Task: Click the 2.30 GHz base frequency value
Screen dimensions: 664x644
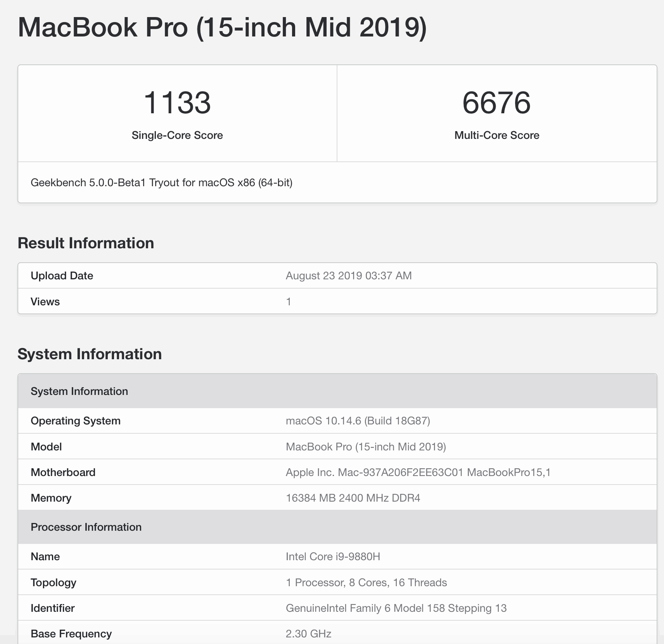Action: (308, 634)
